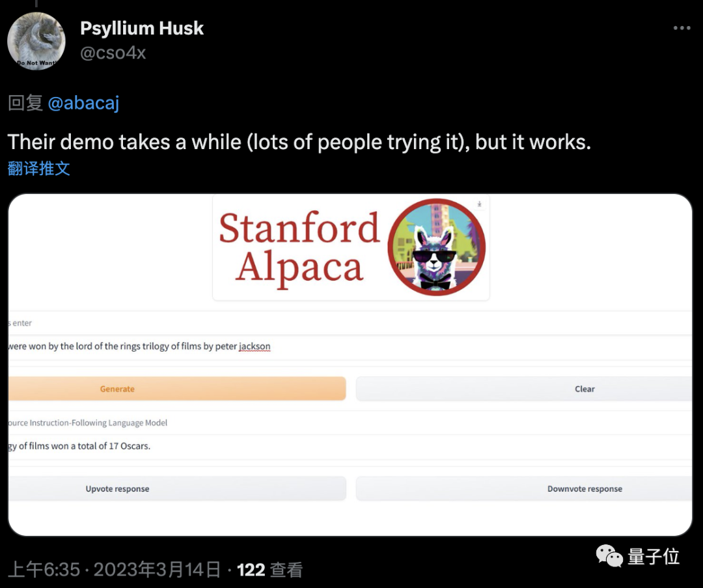Click the download icon on the Alpaca banner
The image size is (703, 588).
coord(480,204)
